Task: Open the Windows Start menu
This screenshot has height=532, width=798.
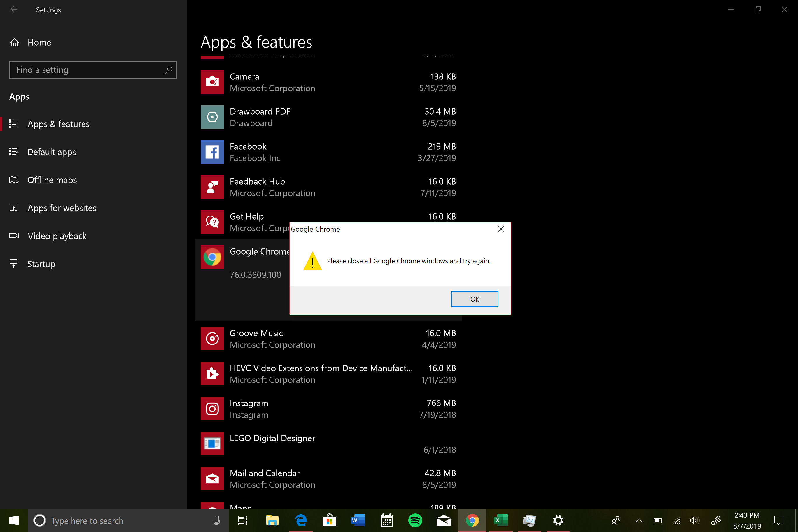Action: [x=14, y=520]
